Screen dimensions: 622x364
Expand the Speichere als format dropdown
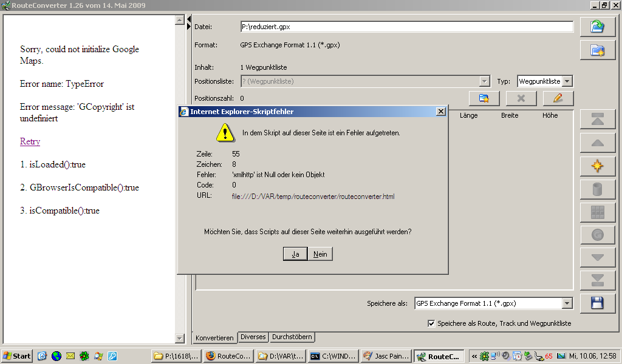(567, 303)
